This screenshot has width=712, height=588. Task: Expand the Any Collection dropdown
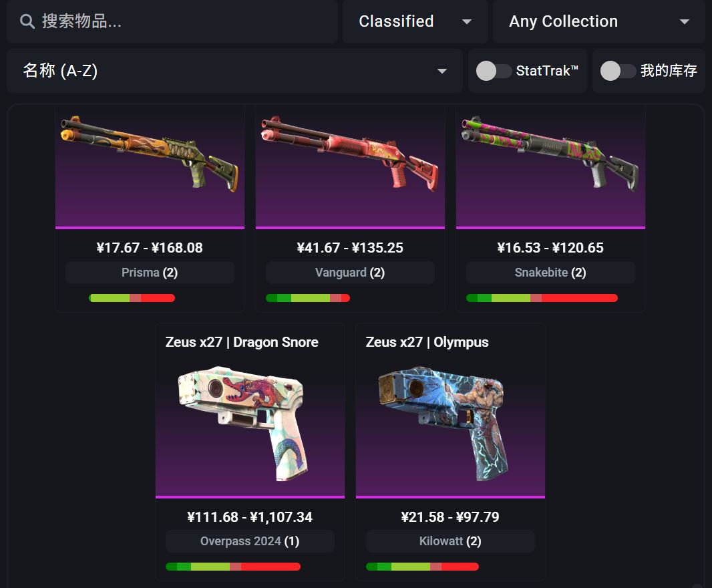tap(598, 21)
